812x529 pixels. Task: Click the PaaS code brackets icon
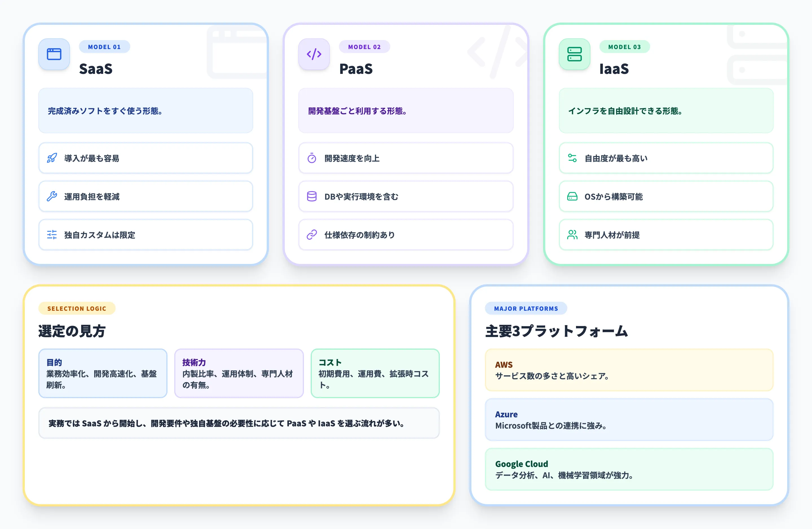click(314, 54)
